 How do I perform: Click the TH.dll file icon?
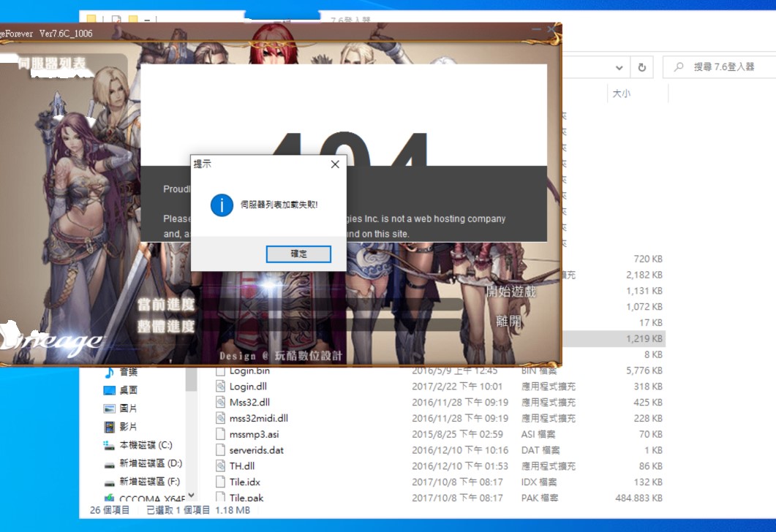click(x=221, y=466)
